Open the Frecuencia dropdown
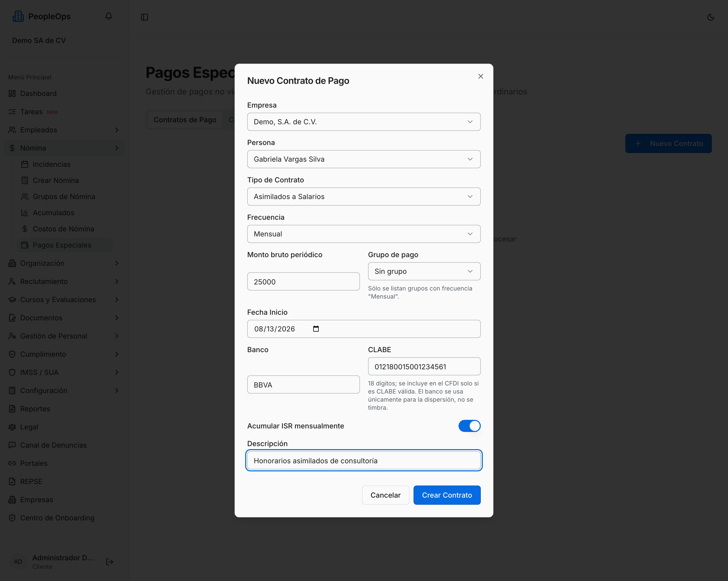Screen dimensions: 728x581 point(364,234)
